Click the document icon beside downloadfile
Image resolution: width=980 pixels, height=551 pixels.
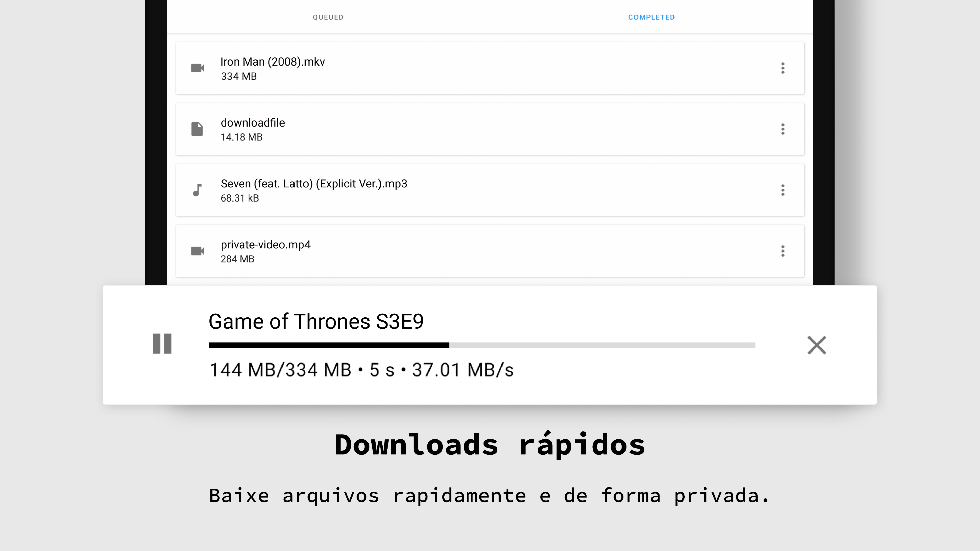coord(197,129)
